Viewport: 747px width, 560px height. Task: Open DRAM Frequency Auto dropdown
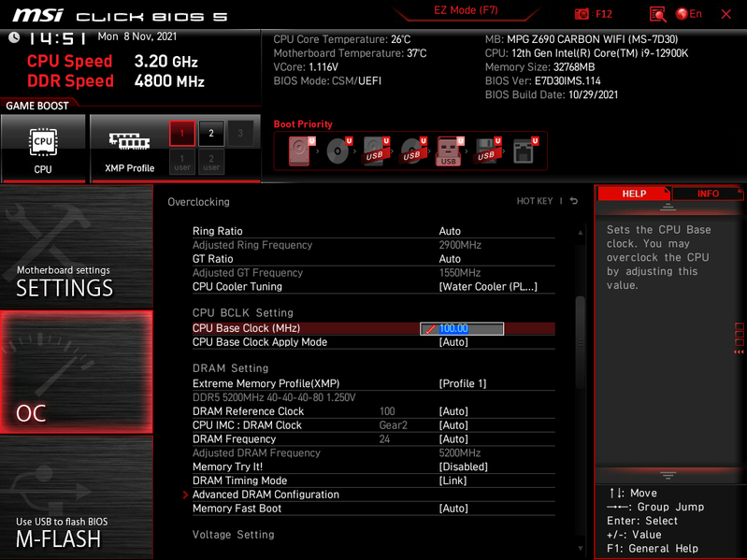click(x=453, y=438)
